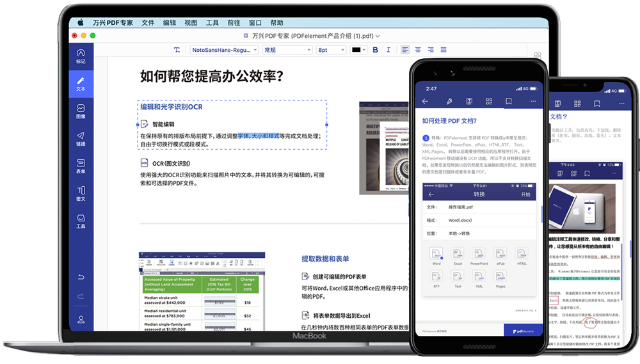
Task: Open the 万兴PDF专家 app menu
Action: tap(113, 23)
